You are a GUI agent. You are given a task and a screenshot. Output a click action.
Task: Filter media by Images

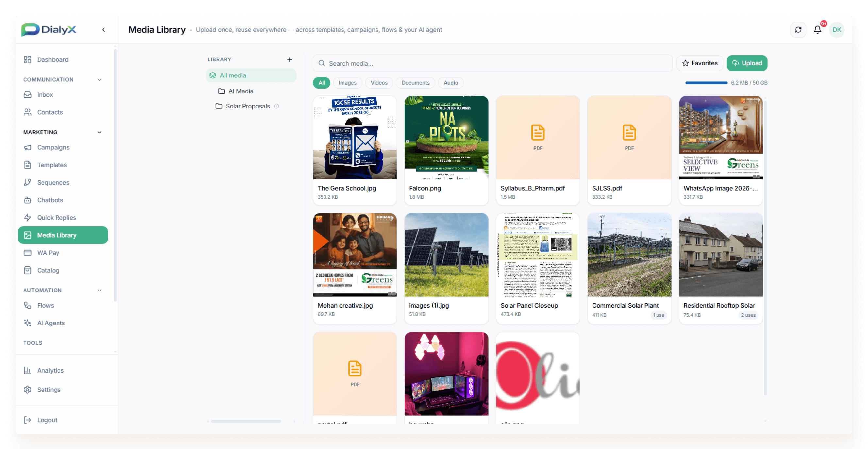(x=347, y=83)
